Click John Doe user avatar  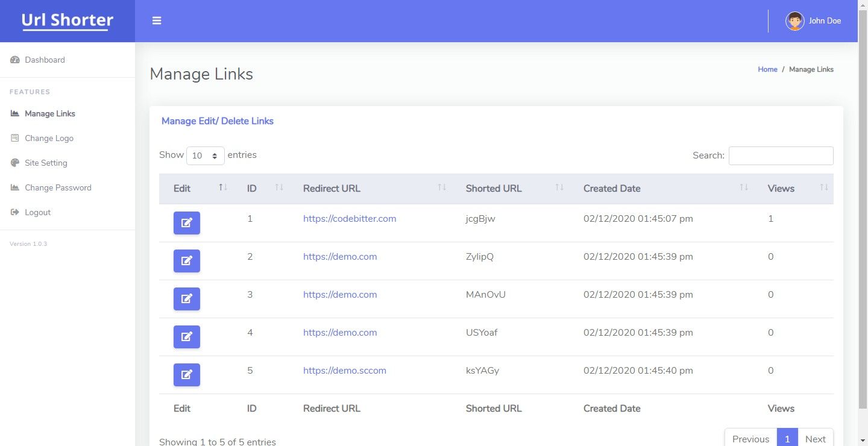click(x=794, y=21)
